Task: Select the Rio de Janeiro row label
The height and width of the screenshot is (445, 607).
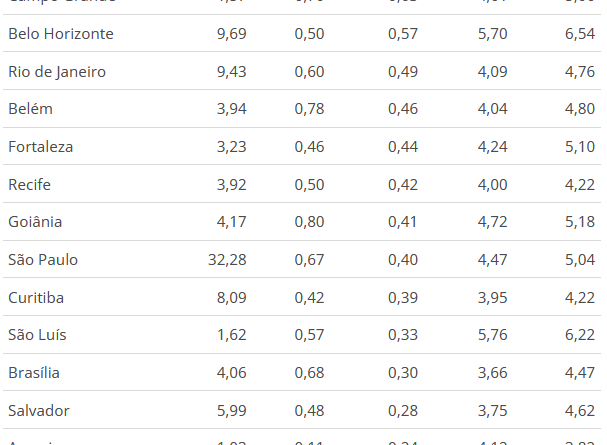Action: pos(57,72)
